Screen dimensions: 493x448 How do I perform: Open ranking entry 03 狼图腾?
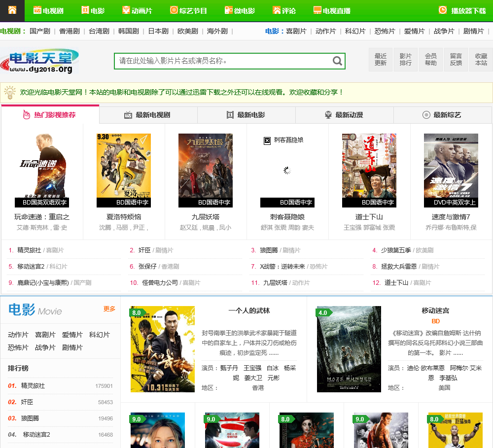point(30,418)
